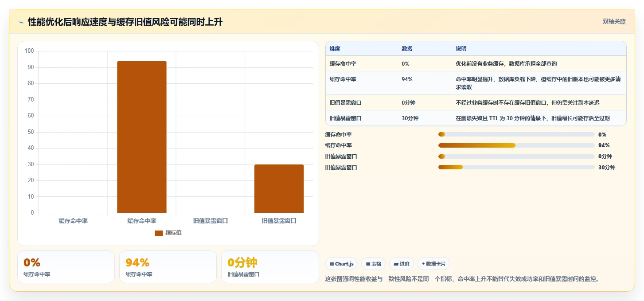Viewport: 644px width, 301px height.
Task: Click the lightning icon beside the card title
Action: pos(21,22)
